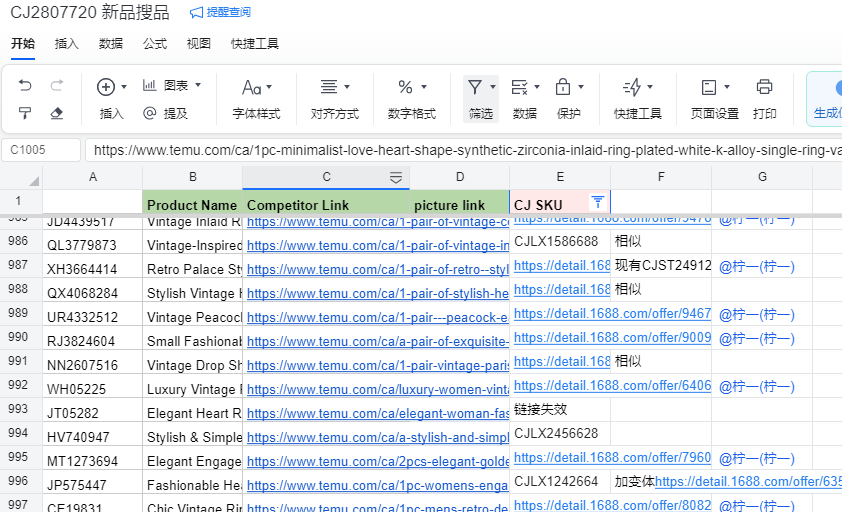
Task: Expand the number format percent dropdown
Action: tap(411, 87)
